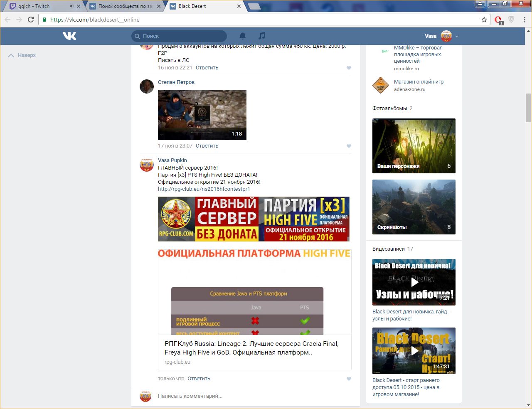Play Степан Петров's 1:18 video
This screenshot has width=532, height=409.
coord(202,115)
